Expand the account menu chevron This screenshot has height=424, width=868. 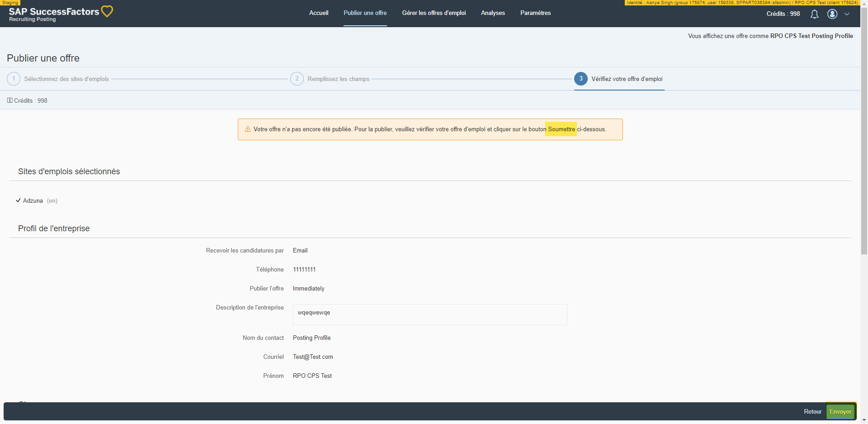pos(847,14)
